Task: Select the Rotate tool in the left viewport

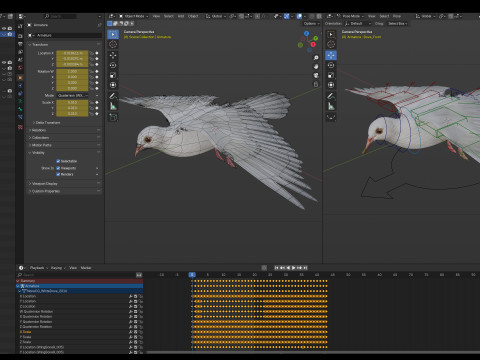Action: click(113, 65)
